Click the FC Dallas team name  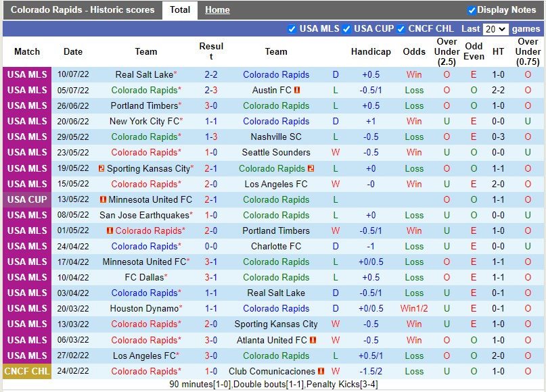(144, 277)
